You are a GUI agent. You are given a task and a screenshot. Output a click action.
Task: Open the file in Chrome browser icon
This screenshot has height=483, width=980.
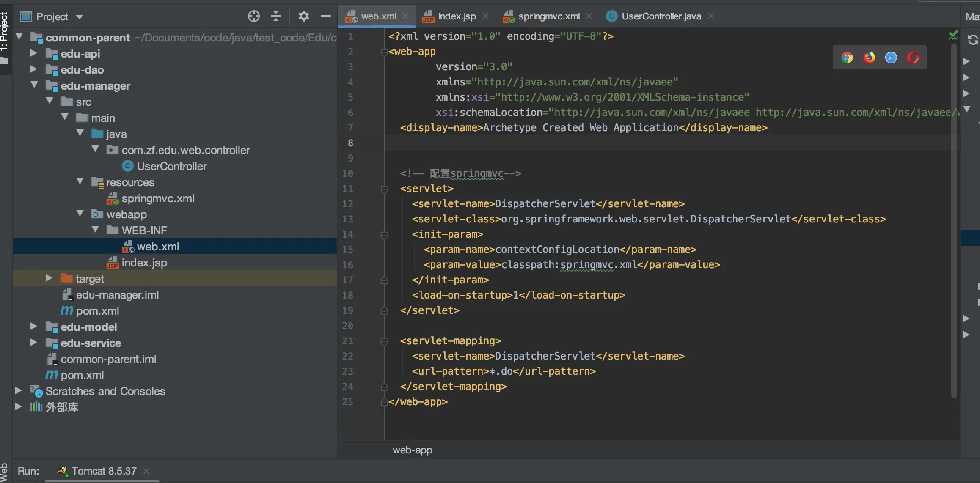point(847,58)
